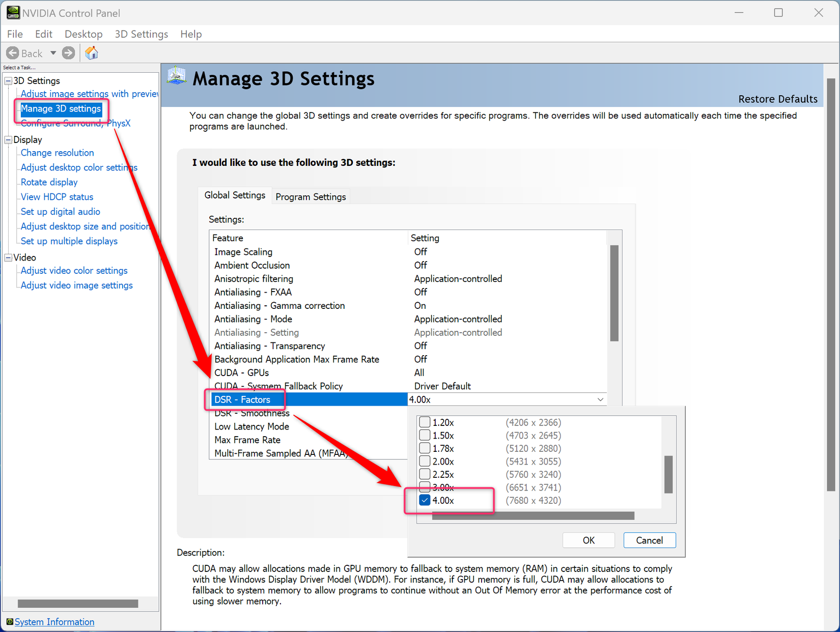Switch to the Program Settings tab
840x632 pixels.
pyautogui.click(x=310, y=196)
